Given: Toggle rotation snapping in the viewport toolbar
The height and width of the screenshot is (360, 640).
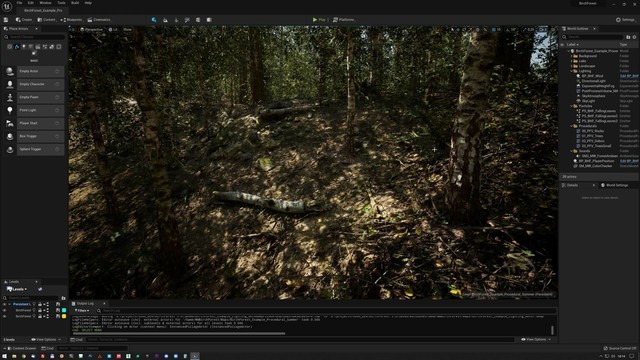Looking at the screenshot, I should [x=508, y=29].
